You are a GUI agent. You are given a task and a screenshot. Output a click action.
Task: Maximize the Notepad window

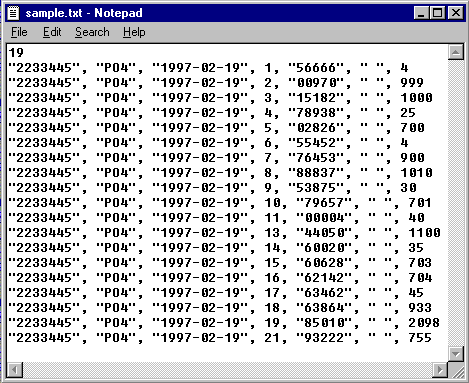tap(437, 13)
